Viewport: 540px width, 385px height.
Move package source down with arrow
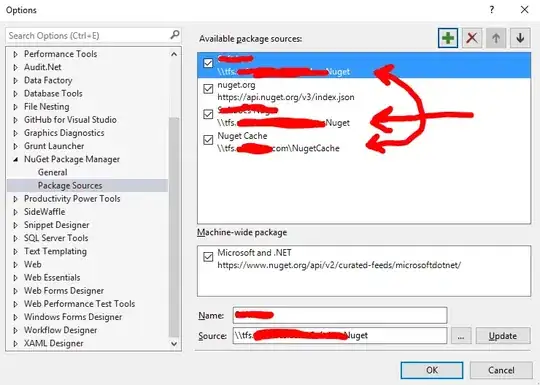[520, 38]
